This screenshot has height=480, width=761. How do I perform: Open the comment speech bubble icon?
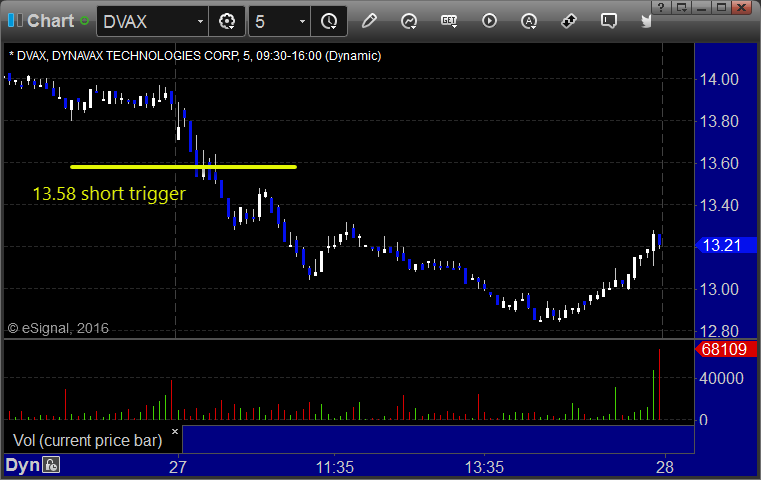[609, 21]
